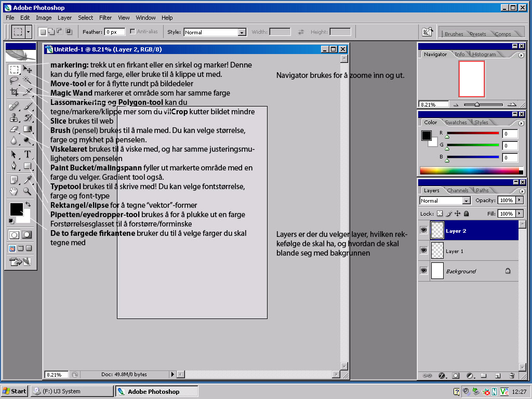This screenshot has height=399, width=532.
Task: Select the Eyedropper tool
Action: [28, 180]
